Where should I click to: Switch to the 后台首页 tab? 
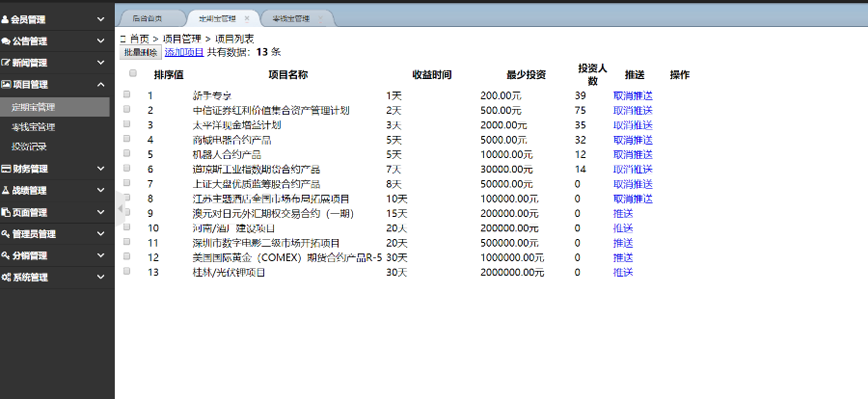(147, 18)
